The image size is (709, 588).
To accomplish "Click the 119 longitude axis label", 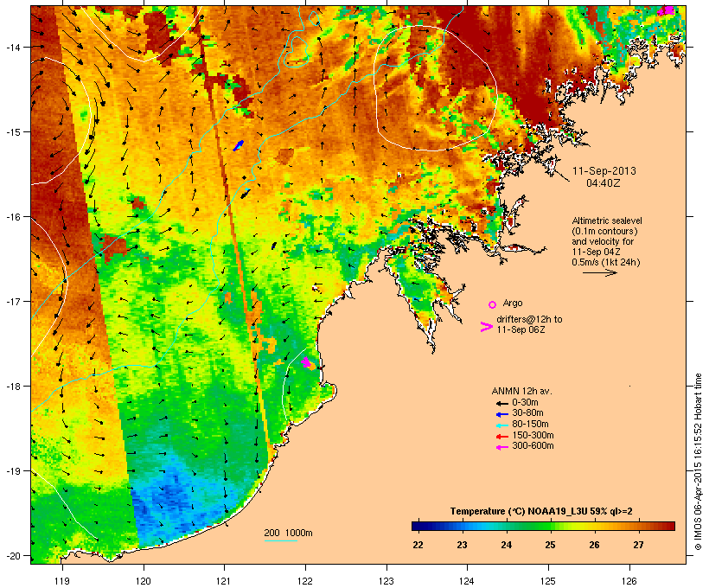I will [x=62, y=581].
